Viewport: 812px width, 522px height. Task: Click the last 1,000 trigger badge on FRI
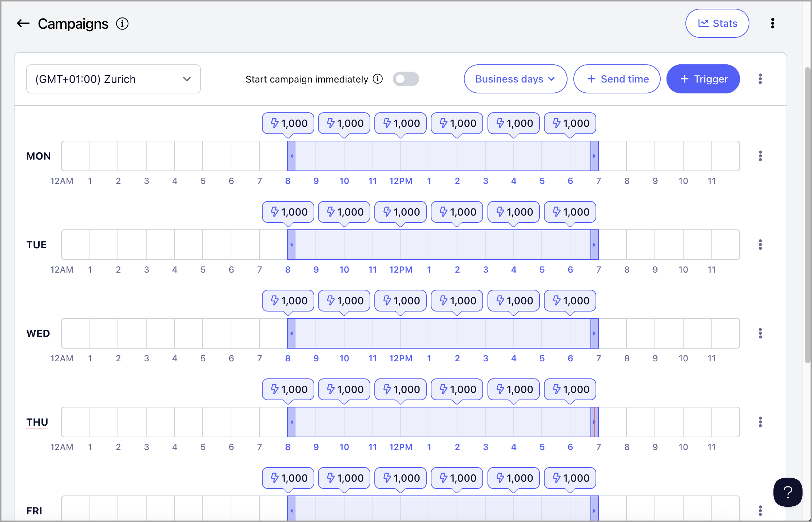[570, 478]
